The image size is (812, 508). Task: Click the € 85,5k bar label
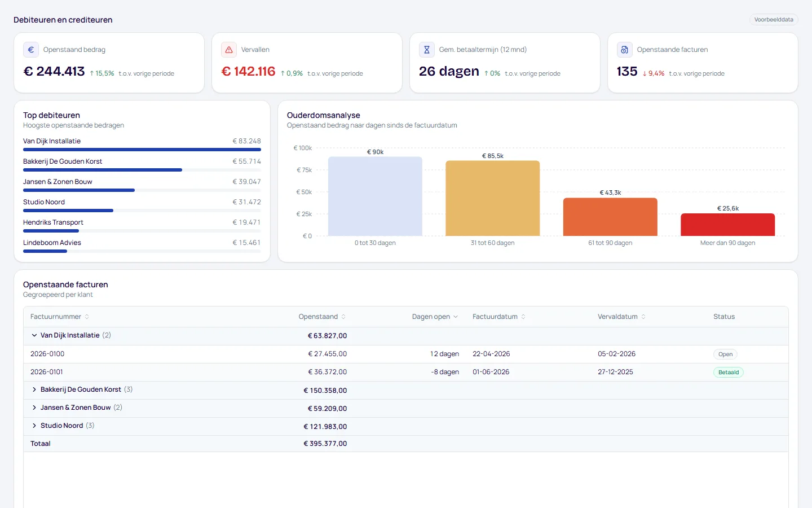(x=493, y=156)
